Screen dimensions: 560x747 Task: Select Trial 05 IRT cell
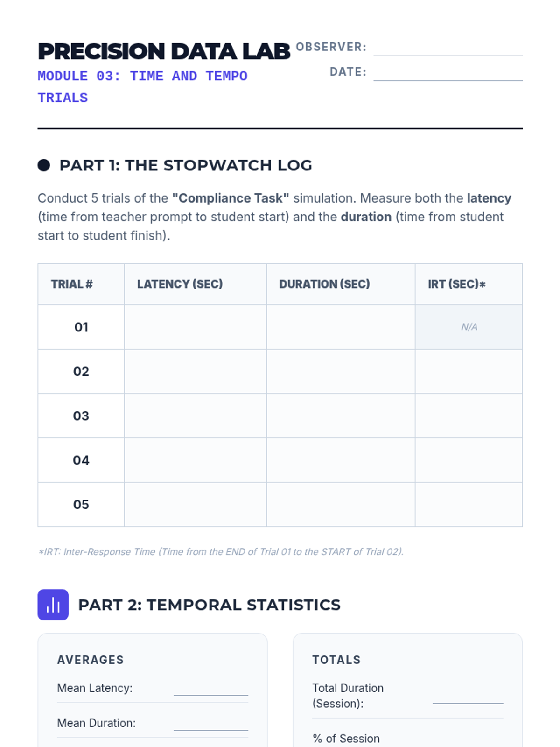pos(469,504)
